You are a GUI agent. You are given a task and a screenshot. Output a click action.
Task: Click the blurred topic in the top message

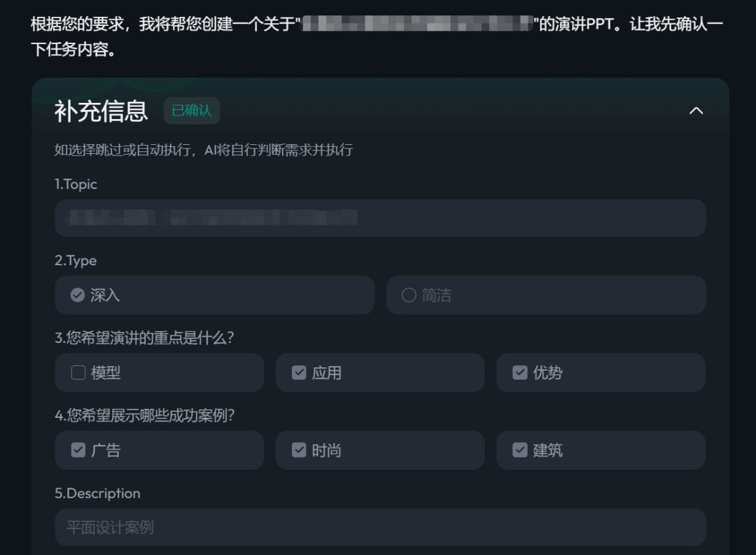pos(416,25)
